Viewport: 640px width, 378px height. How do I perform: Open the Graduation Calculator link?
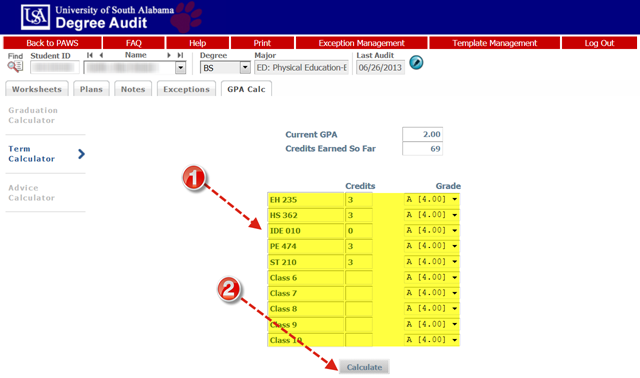tap(33, 115)
